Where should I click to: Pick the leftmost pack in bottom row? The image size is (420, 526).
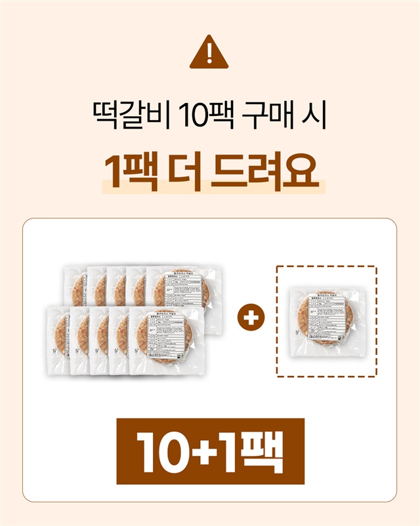pos(58,340)
